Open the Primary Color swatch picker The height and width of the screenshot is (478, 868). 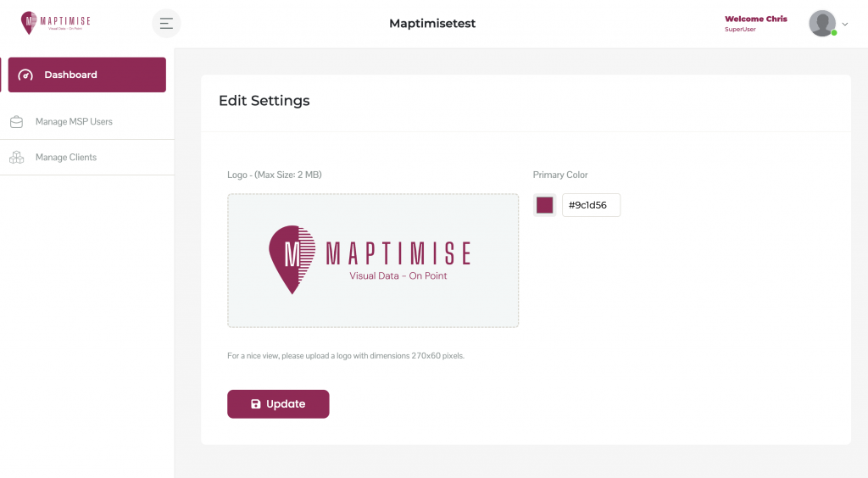coord(544,205)
